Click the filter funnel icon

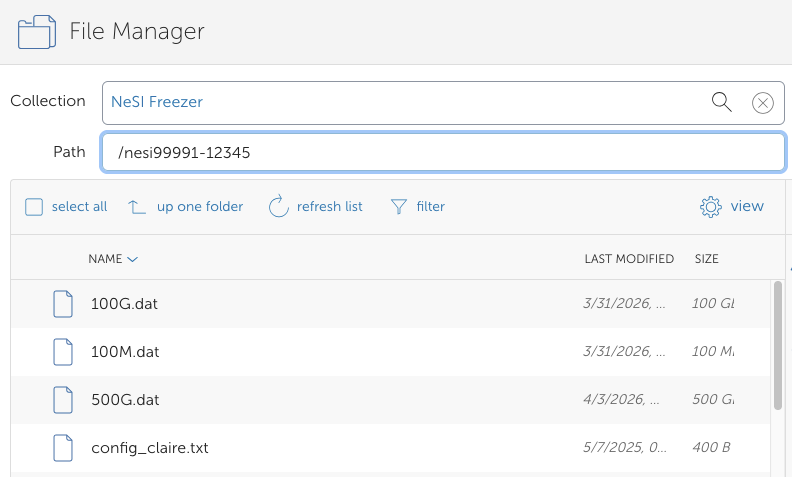coord(399,207)
